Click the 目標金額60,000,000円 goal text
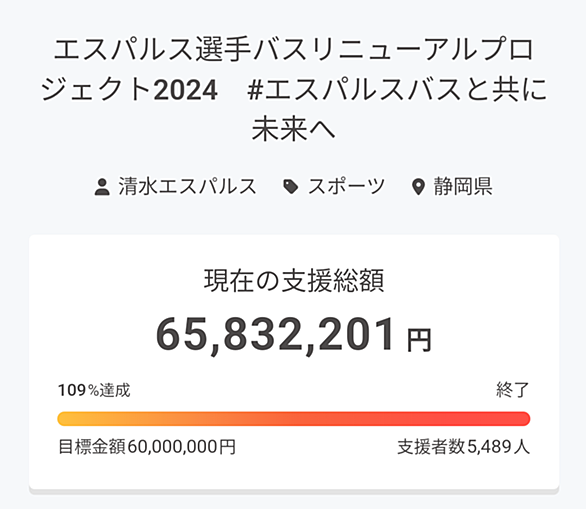This screenshot has width=586, height=509. point(147,447)
